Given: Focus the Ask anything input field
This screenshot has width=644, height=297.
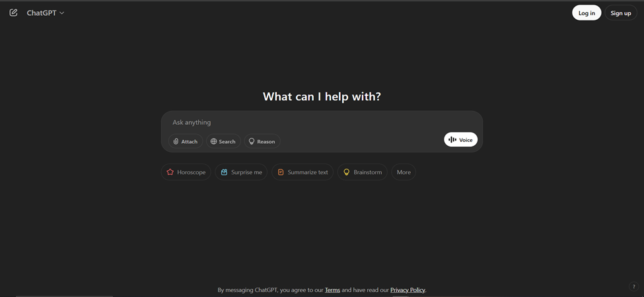Looking at the screenshot, I should pos(322,122).
